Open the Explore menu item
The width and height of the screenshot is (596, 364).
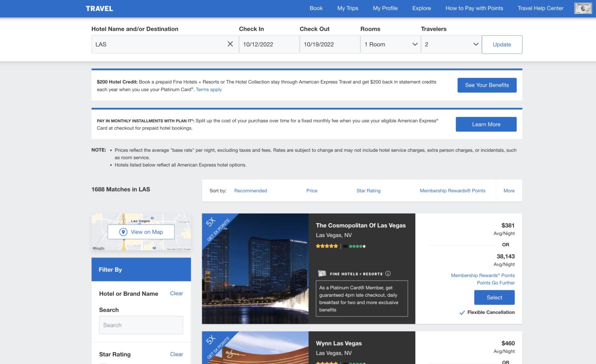click(421, 8)
